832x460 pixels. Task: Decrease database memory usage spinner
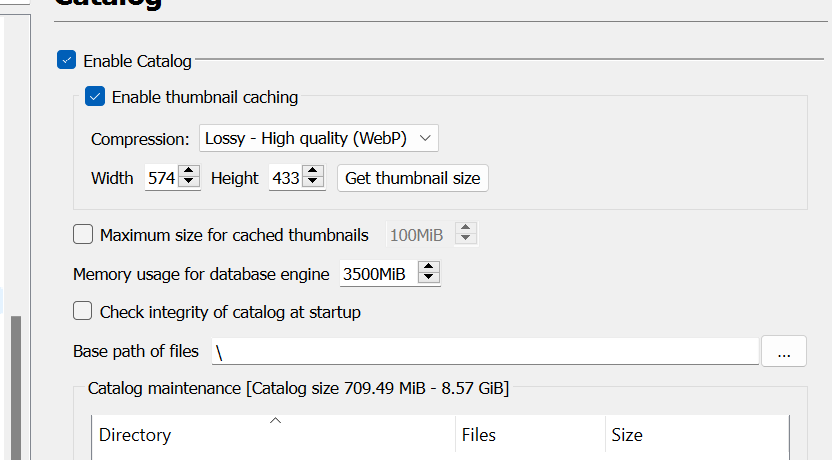(430, 279)
